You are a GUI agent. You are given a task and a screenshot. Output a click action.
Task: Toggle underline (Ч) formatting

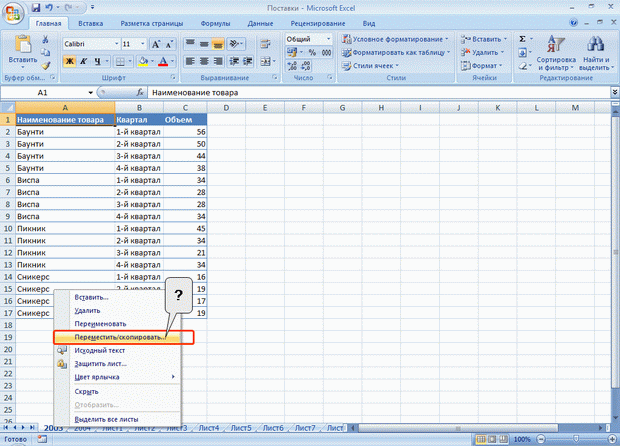click(97, 61)
